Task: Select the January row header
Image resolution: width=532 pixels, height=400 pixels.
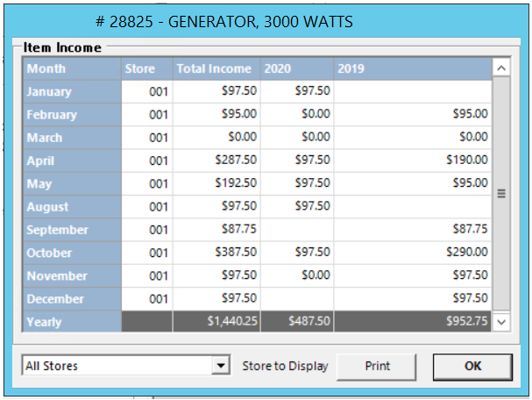Action: (x=72, y=91)
